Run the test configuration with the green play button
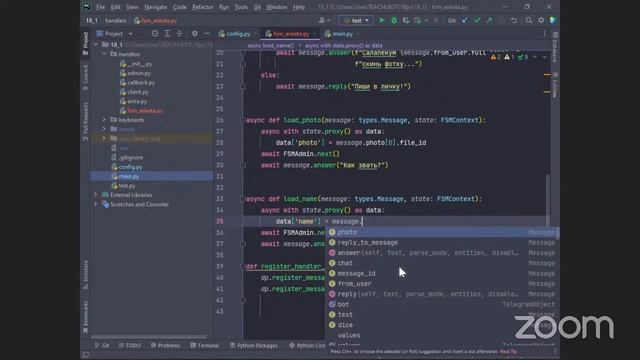Image resolution: width=640 pixels, height=360 pixels. click(x=382, y=20)
